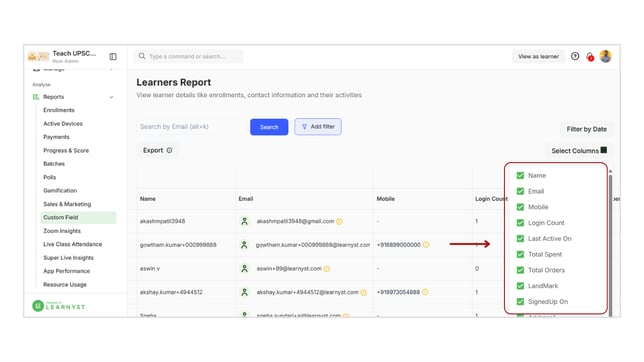The image size is (644, 362).
Task: Click the Email column header
Action: pos(246,199)
